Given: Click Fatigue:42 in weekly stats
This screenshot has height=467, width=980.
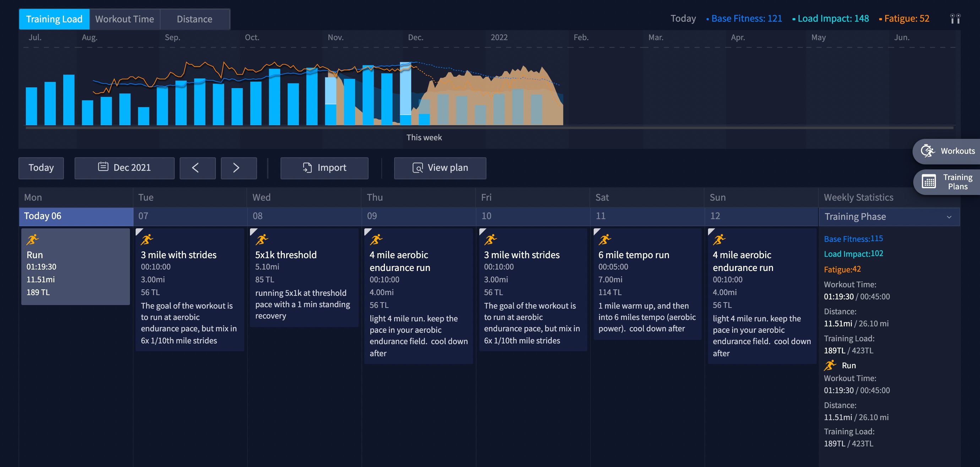Looking at the screenshot, I should click(842, 269).
